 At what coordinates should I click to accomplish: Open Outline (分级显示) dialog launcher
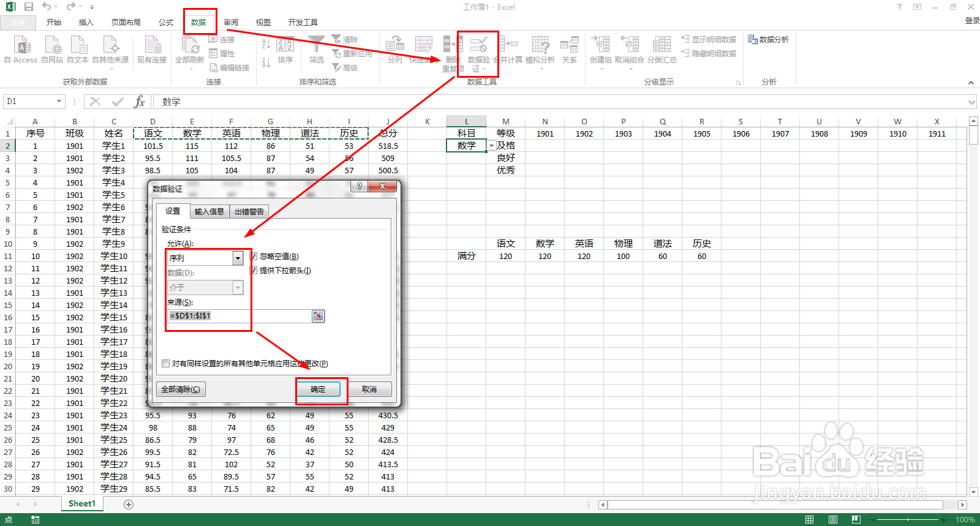738,83
